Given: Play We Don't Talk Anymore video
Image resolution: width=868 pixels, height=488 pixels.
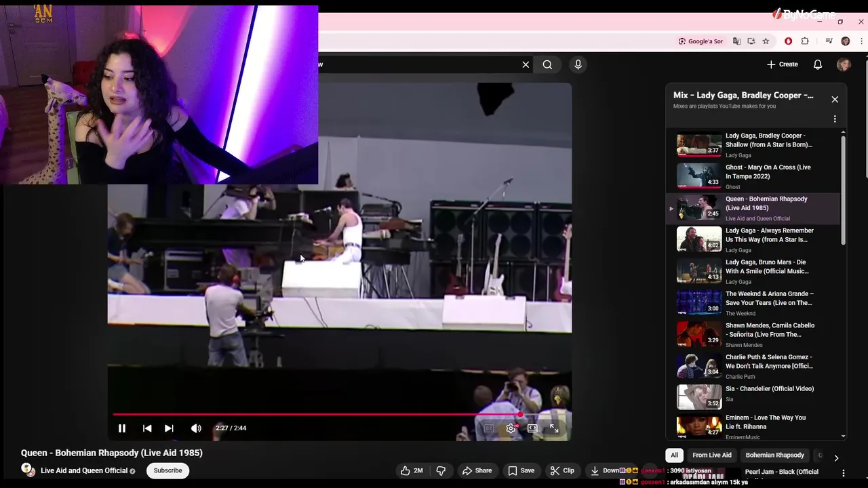Looking at the screenshot, I should coord(753,366).
